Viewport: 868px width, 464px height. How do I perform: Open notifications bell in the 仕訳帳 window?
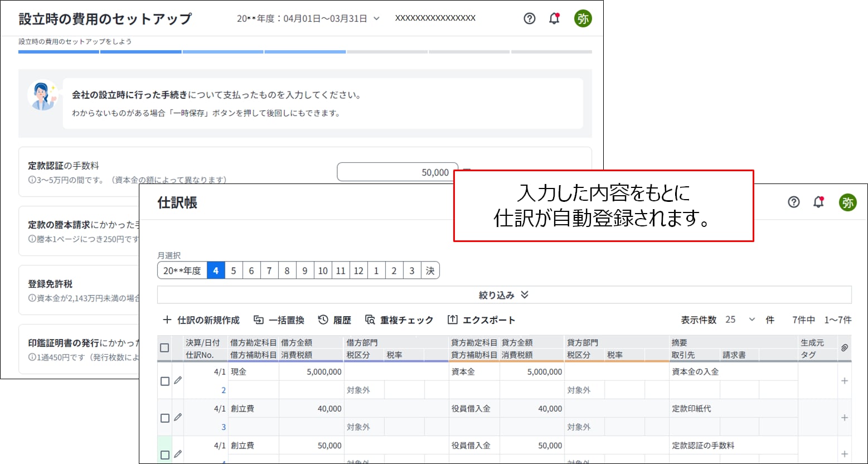[x=818, y=202]
